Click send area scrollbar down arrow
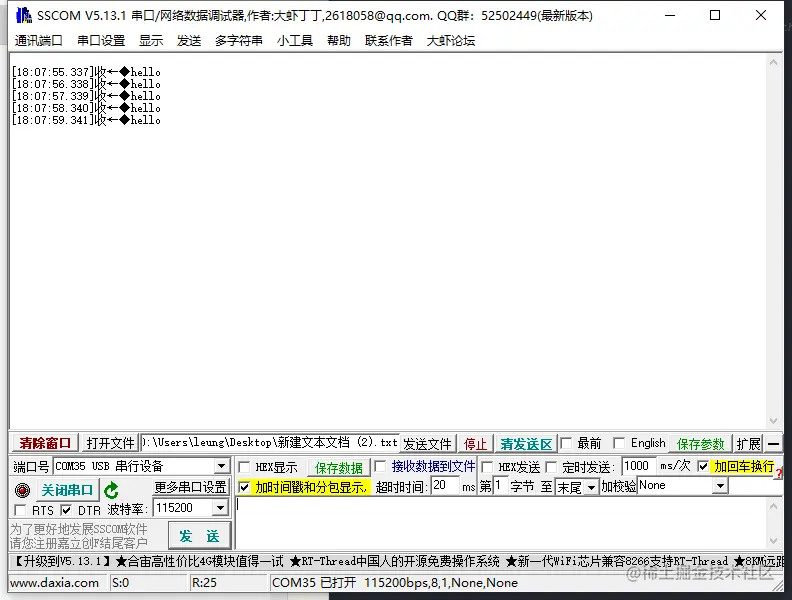The image size is (792, 600). click(773, 541)
